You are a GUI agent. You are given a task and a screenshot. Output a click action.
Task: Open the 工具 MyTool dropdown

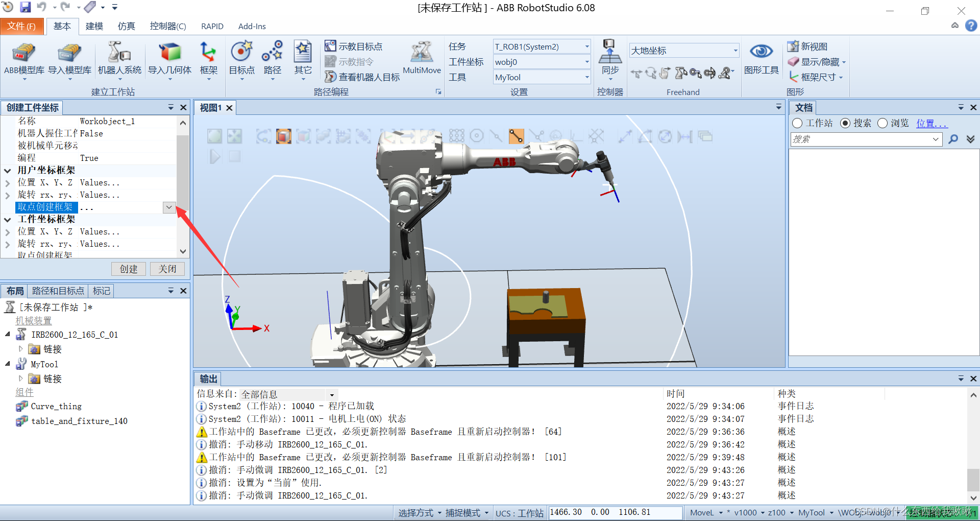click(542, 77)
